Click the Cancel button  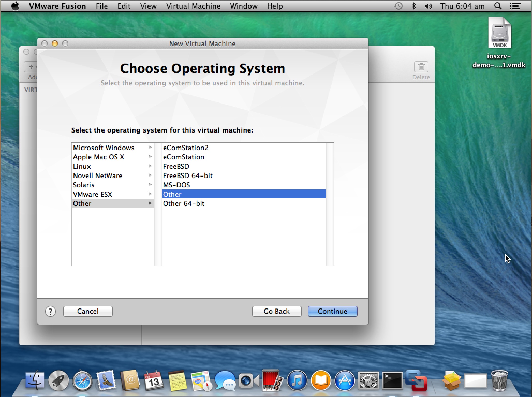pyautogui.click(x=88, y=311)
